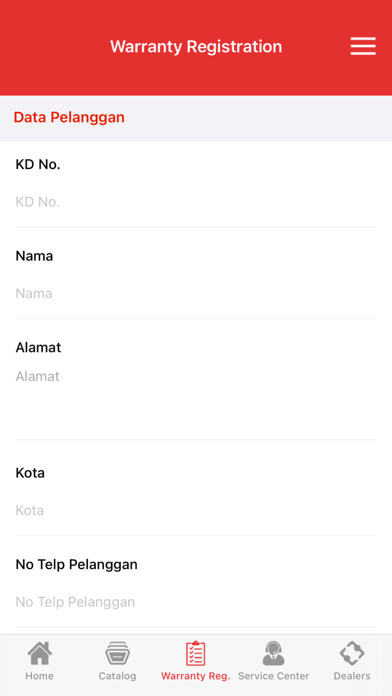Go to the Service Center tab label
Image resolution: width=392 pixels, height=696 pixels.
(x=273, y=676)
